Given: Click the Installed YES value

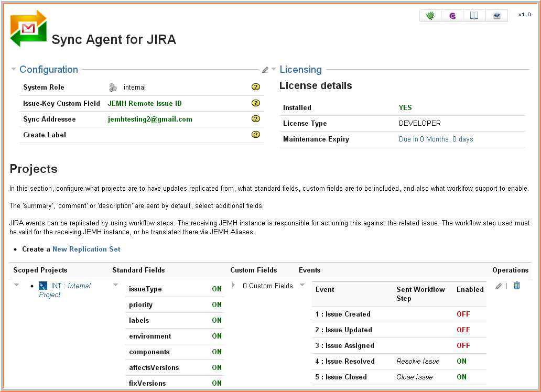Looking at the screenshot, I should [x=405, y=107].
